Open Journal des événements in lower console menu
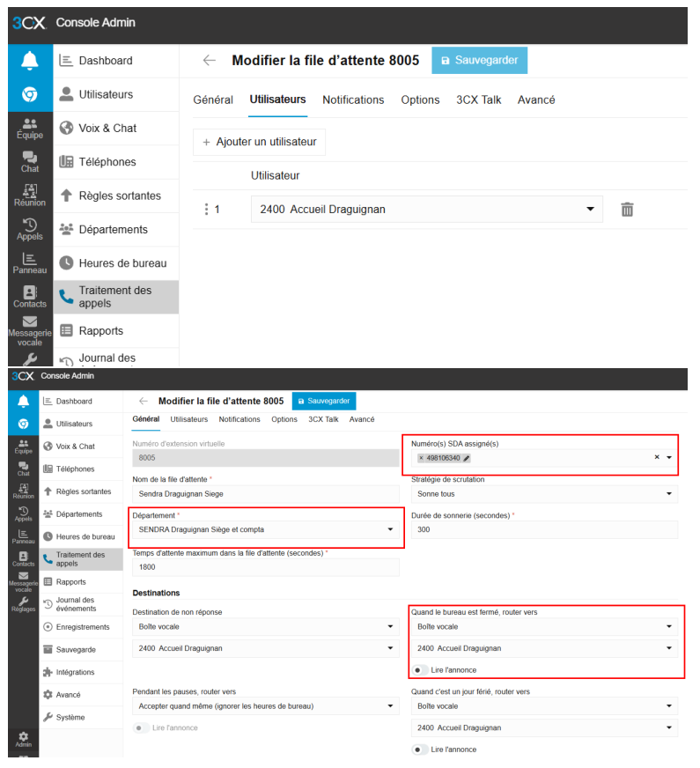 81,604
